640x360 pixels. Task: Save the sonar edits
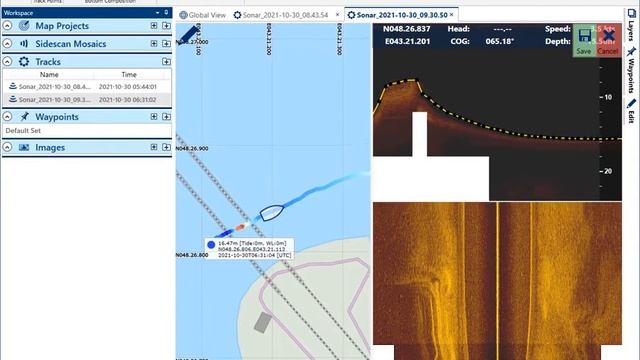[584, 41]
